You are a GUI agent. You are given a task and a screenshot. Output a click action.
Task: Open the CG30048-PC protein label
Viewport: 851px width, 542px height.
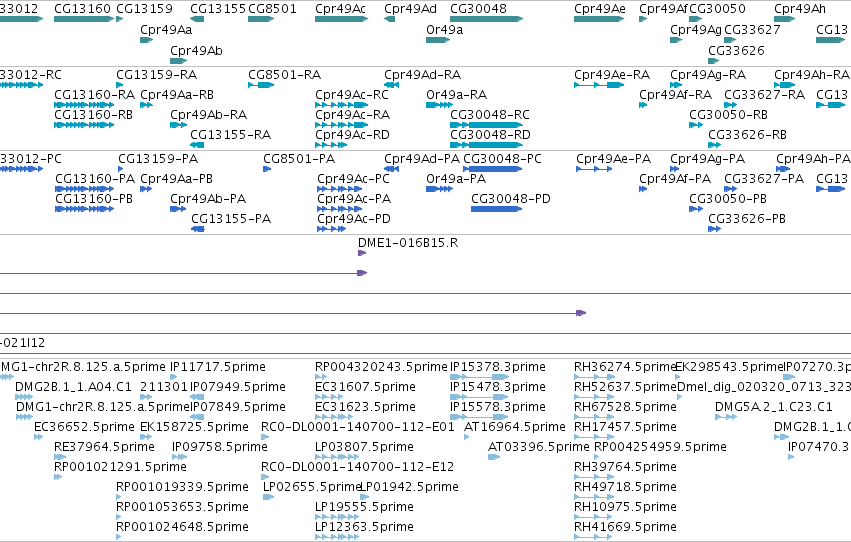click(x=503, y=158)
